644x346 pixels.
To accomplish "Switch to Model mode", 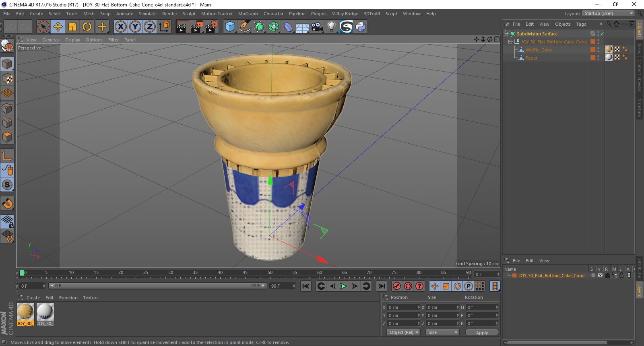I will (x=7, y=64).
